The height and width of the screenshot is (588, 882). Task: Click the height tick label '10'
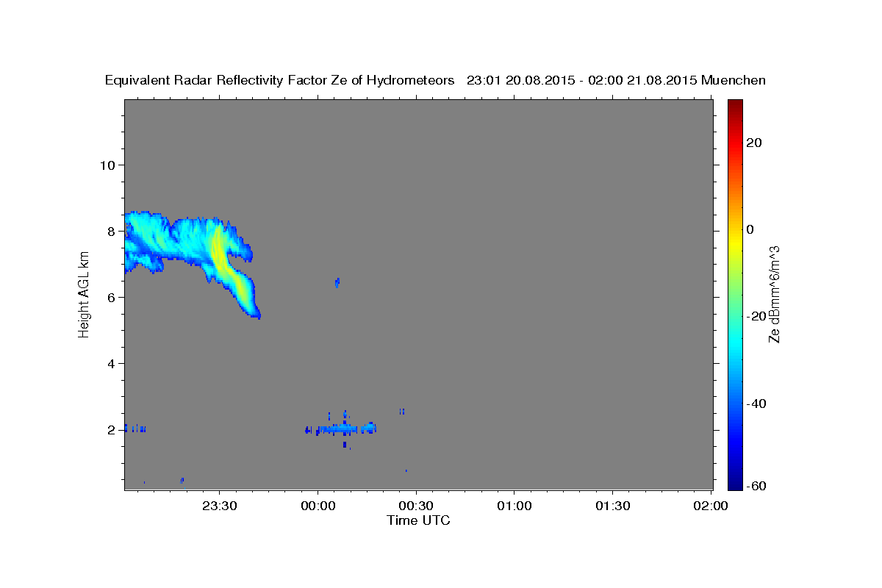(107, 165)
